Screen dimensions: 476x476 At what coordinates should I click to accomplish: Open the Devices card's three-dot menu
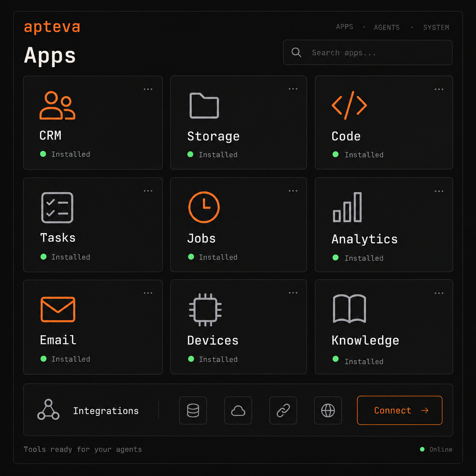[x=293, y=293]
